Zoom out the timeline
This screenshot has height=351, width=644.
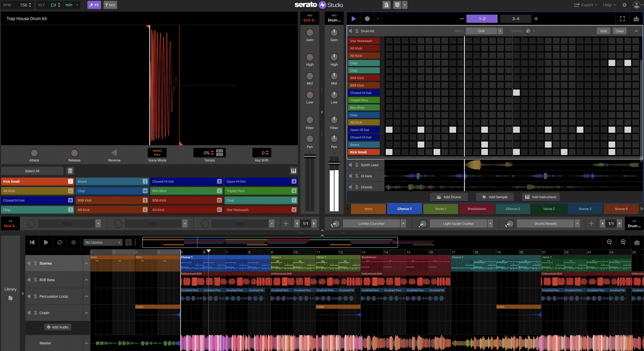pos(609,242)
